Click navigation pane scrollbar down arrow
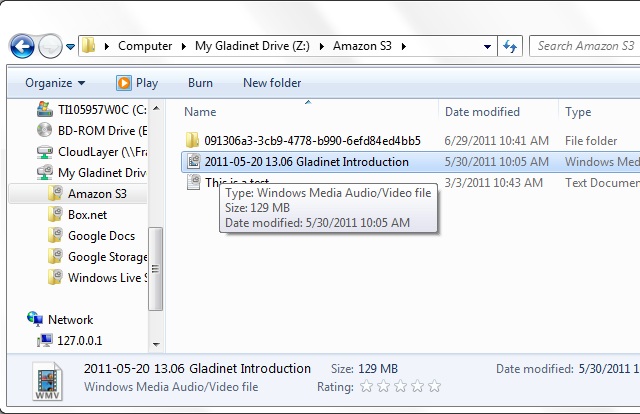The image size is (640, 414). pos(156,345)
